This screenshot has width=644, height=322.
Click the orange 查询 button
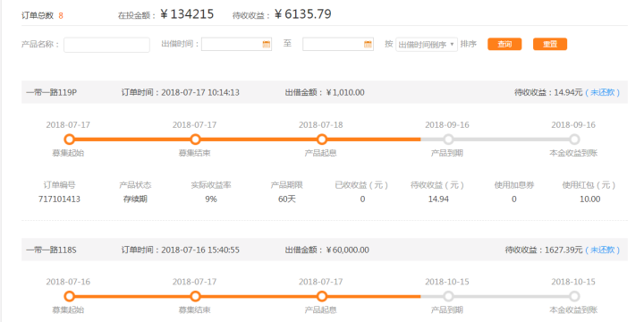pos(504,45)
